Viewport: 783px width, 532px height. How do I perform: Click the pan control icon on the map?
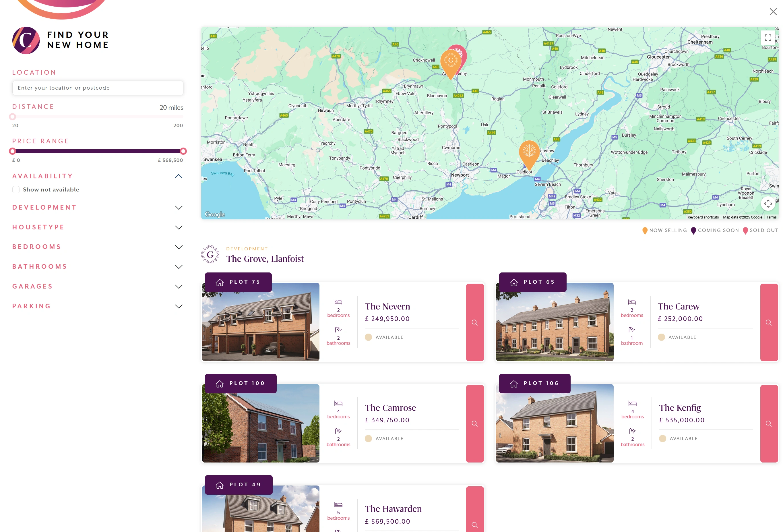point(768,204)
